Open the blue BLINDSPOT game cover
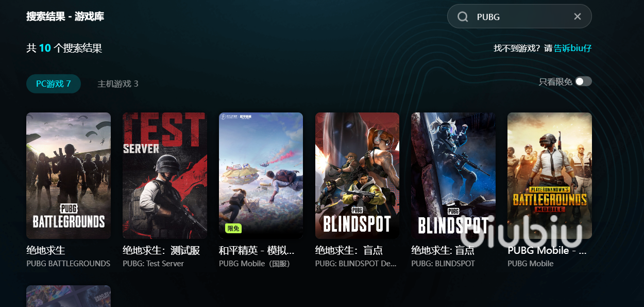The width and height of the screenshot is (644, 307). [453, 175]
